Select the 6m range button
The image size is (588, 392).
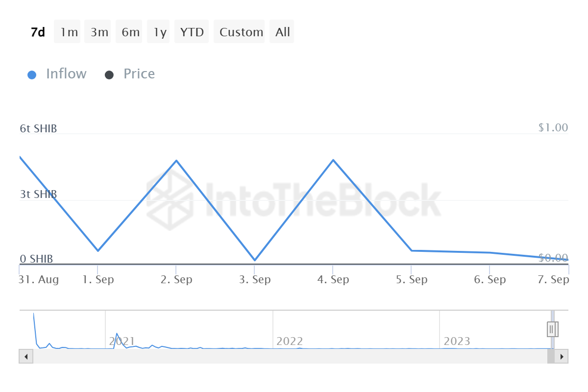tap(130, 32)
